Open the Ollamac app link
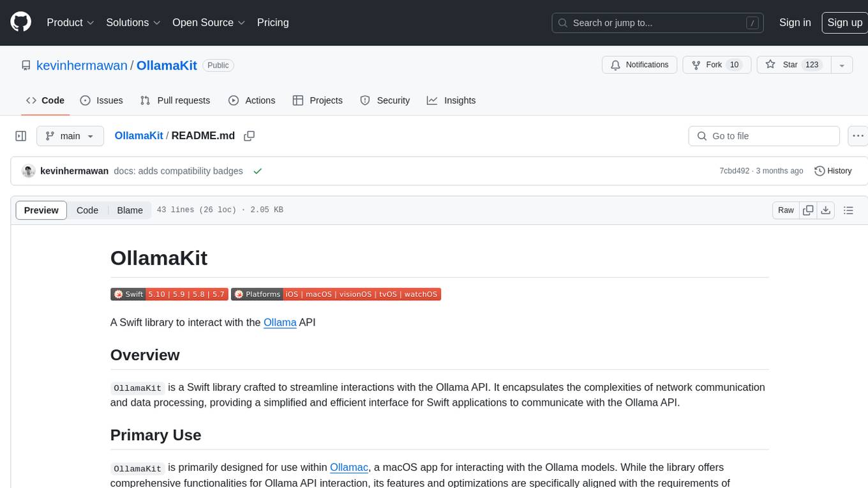 point(349,468)
